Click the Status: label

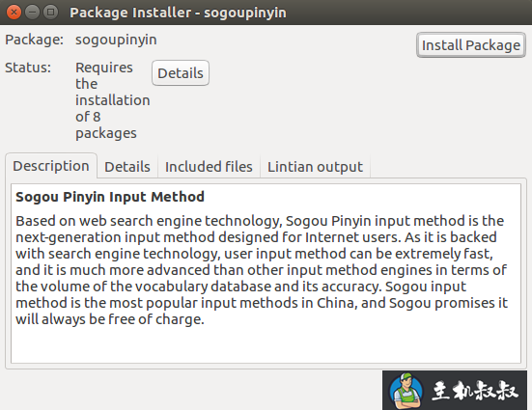point(28,68)
